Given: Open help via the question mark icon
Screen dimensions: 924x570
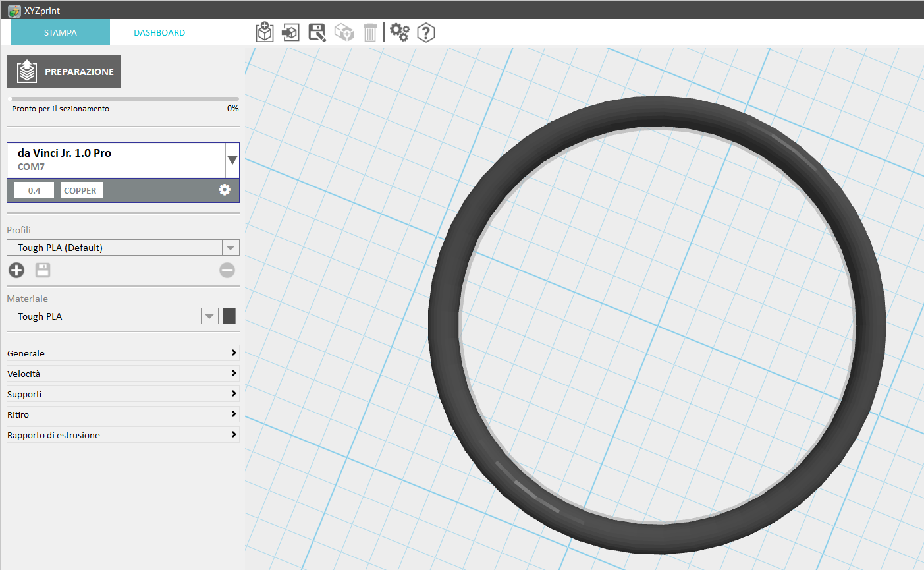Looking at the screenshot, I should [426, 32].
